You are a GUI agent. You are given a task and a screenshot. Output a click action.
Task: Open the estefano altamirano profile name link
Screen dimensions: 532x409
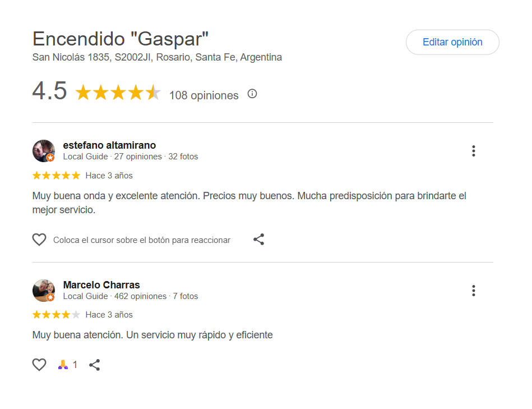click(109, 145)
